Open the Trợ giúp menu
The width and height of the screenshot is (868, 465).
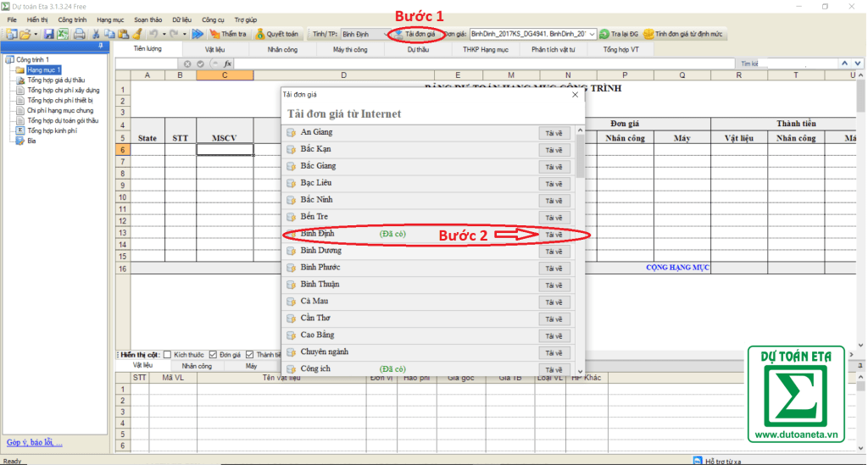pyautogui.click(x=245, y=20)
